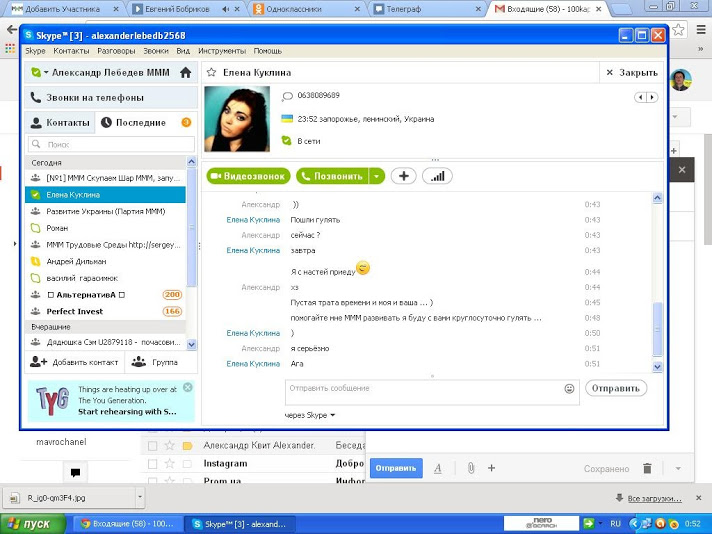This screenshot has width=712, height=534.
Task: Open group chat [№1] МММ Скупаем Шар
Action: coord(105,178)
